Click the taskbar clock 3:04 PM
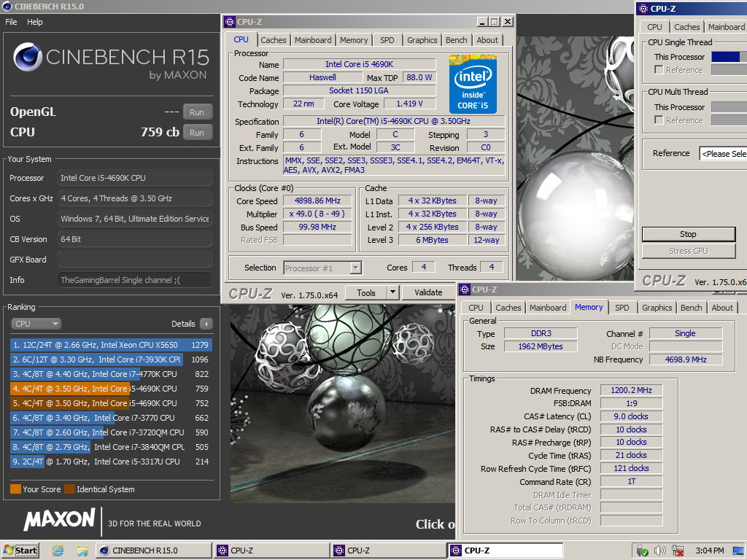 (x=709, y=551)
